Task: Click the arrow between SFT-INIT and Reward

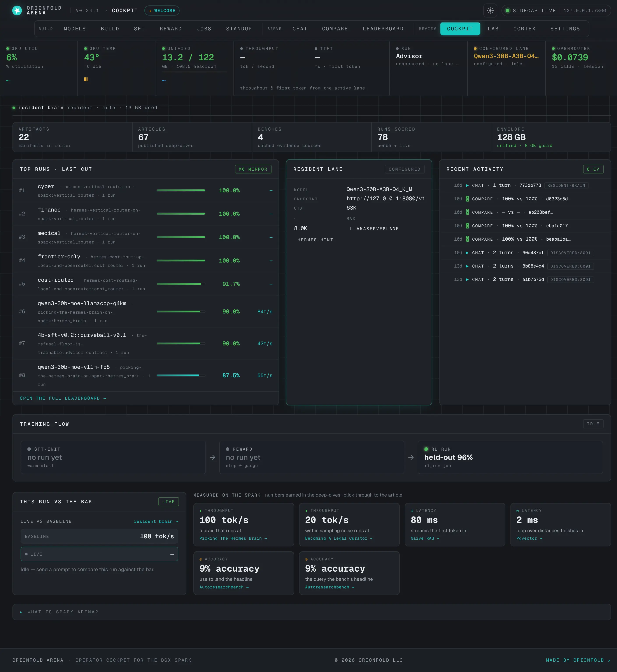Action: tap(212, 457)
